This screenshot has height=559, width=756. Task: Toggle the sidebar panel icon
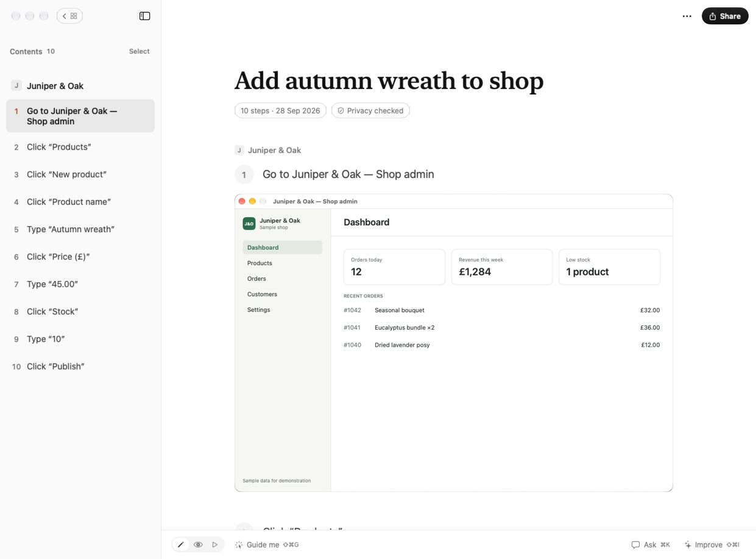(x=144, y=16)
